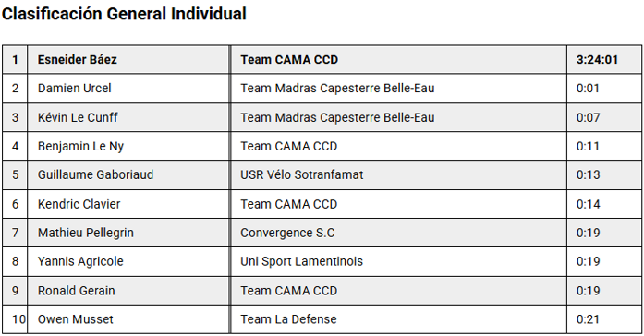Image resolution: width=644 pixels, height=336 pixels.
Task: Select rider name Esneider Báez
Action: point(78,59)
